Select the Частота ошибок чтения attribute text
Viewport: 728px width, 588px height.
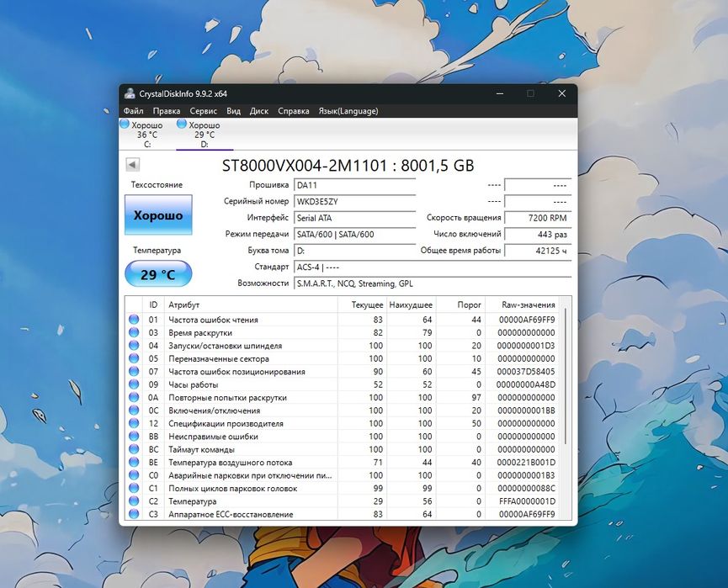tap(213, 320)
